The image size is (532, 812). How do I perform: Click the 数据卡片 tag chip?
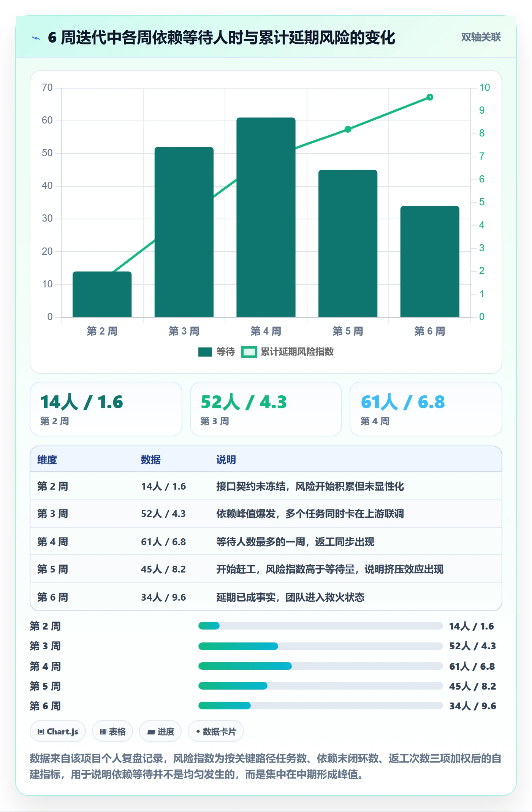[216, 731]
